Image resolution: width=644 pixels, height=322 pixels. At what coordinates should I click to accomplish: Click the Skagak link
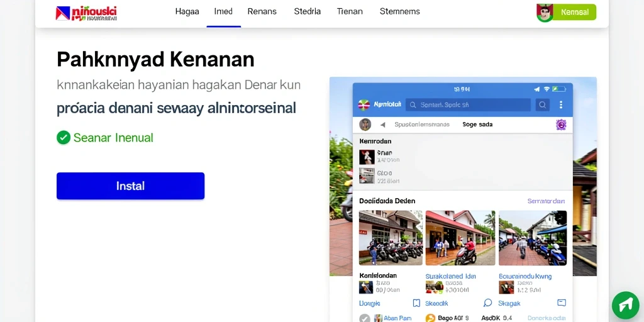tap(509, 303)
